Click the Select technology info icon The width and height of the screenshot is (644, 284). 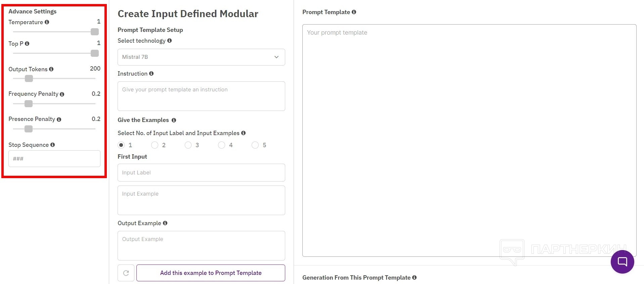click(170, 41)
